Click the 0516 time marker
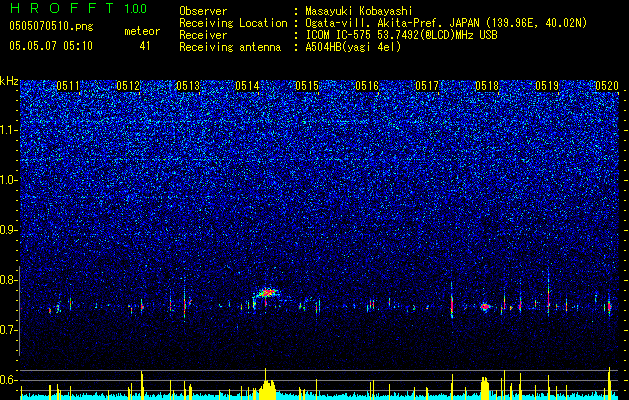 367,86
